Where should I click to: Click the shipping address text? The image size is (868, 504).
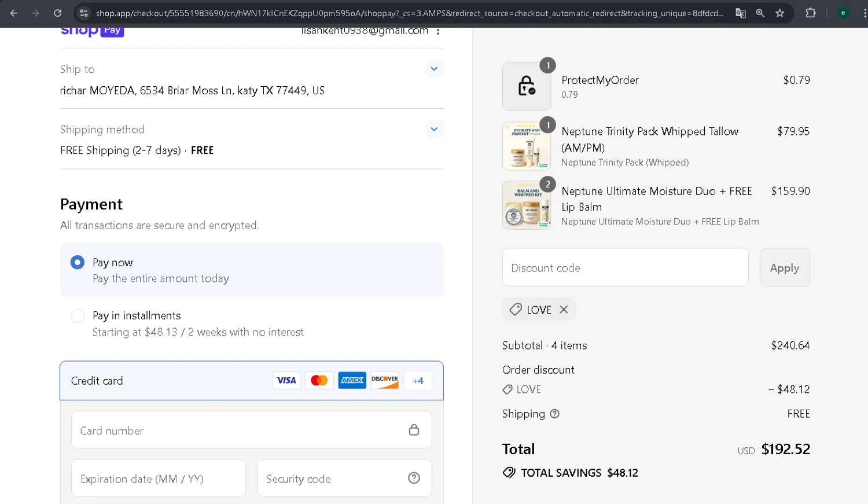point(193,90)
